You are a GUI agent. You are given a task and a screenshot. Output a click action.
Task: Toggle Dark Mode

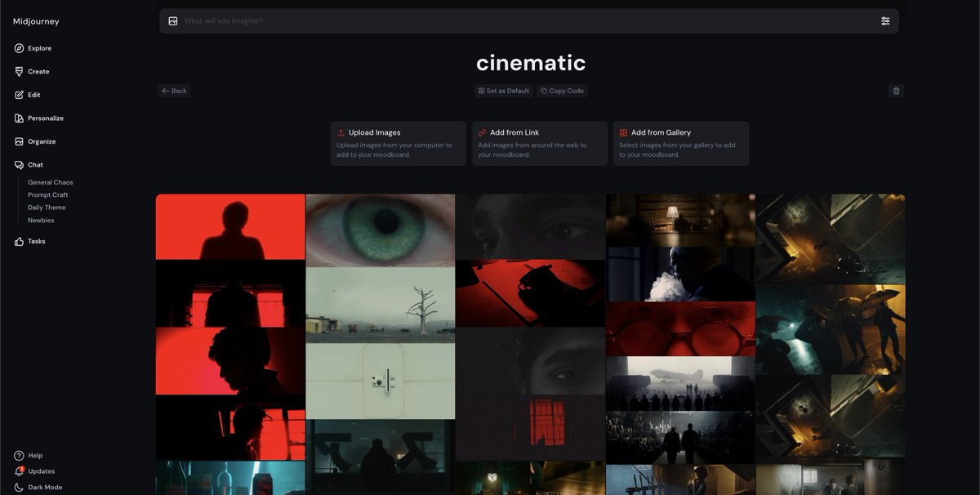(x=38, y=488)
